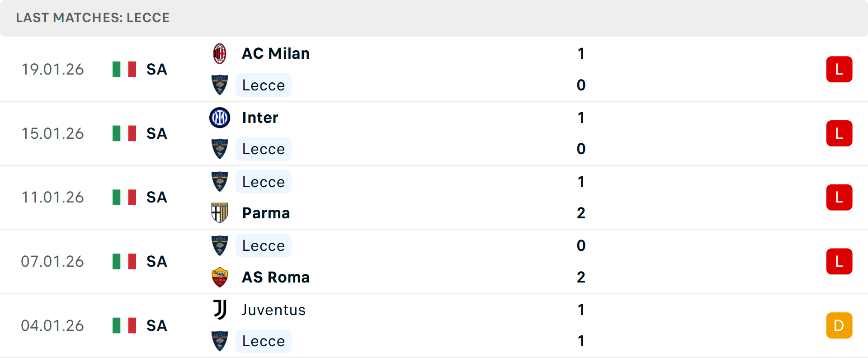Image resolution: width=868 pixels, height=358 pixels.
Task: Click the Parma club crest
Action: (x=220, y=213)
